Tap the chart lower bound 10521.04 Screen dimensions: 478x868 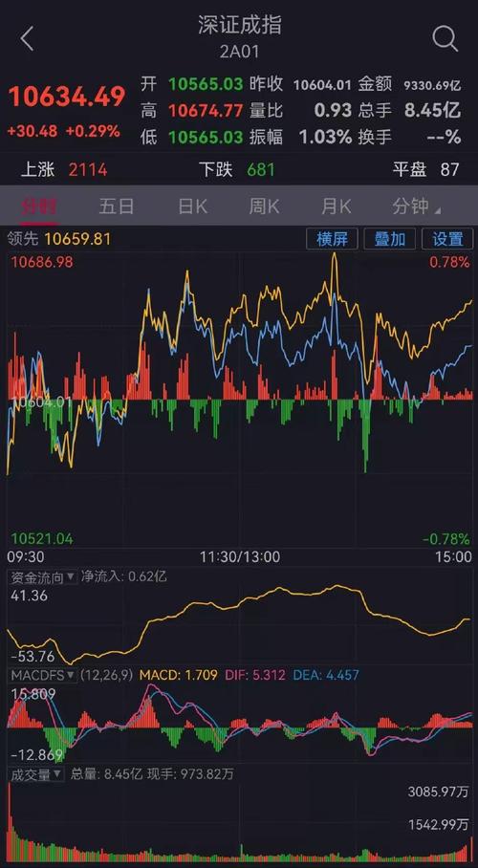(42, 538)
